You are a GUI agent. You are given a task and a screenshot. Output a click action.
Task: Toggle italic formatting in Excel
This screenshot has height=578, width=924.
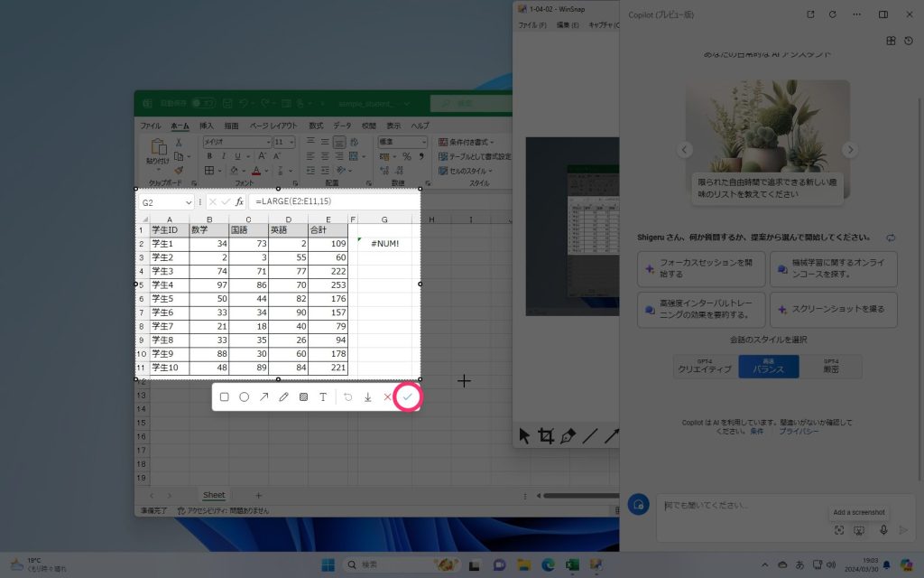point(224,156)
